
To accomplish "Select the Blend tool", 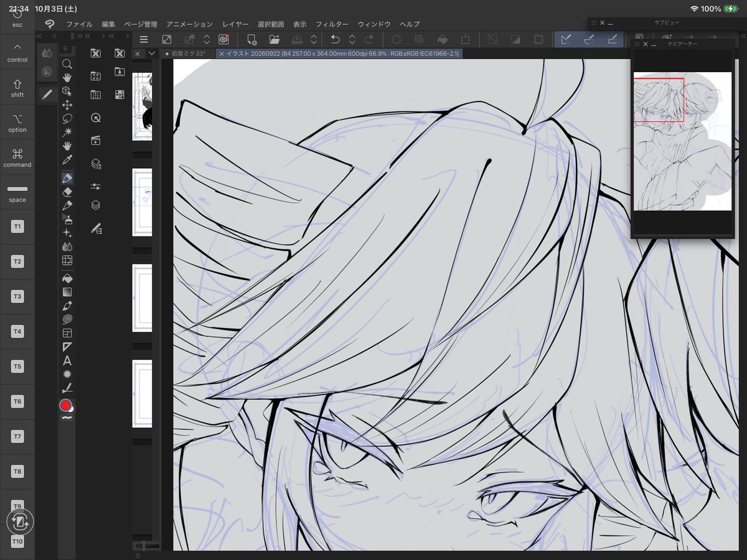I will point(67,246).
